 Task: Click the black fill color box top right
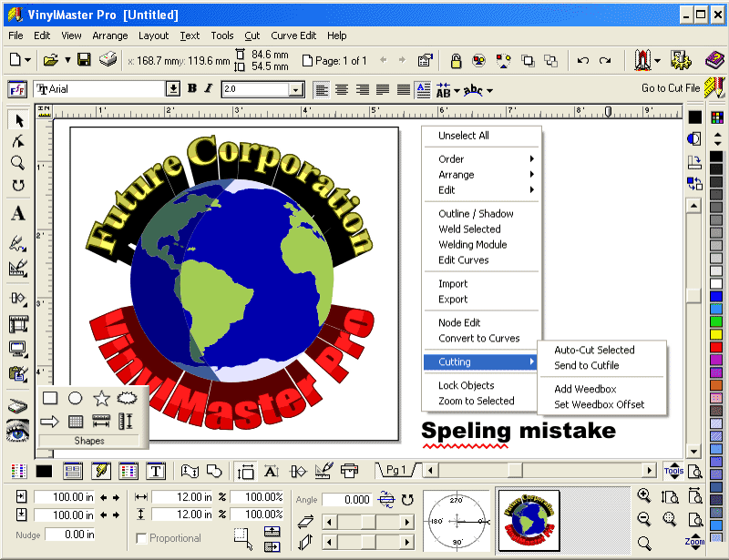tap(695, 117)
